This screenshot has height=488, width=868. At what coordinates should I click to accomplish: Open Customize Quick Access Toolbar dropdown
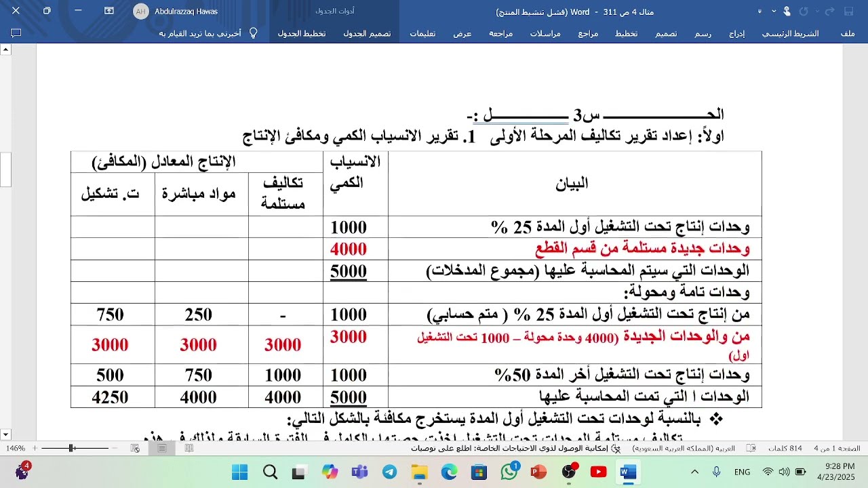(759, 12)
